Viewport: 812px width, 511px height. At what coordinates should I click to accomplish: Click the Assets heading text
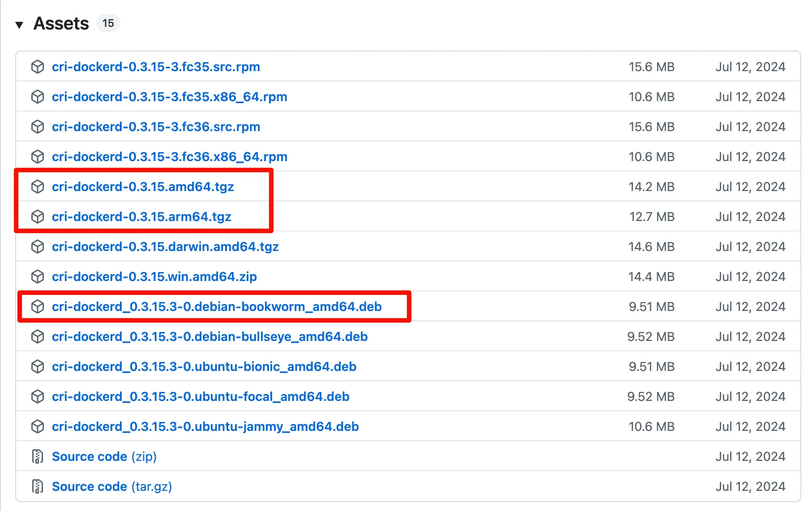[x=61, y=23]
